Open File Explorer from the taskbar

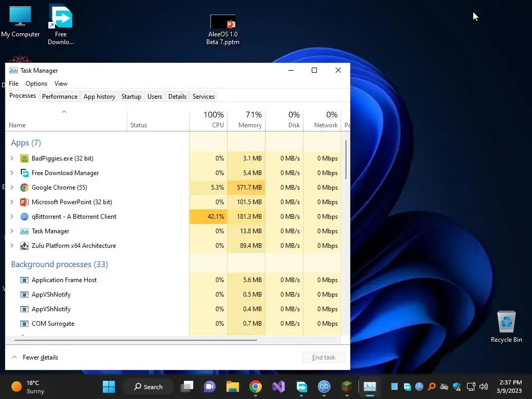233,387
